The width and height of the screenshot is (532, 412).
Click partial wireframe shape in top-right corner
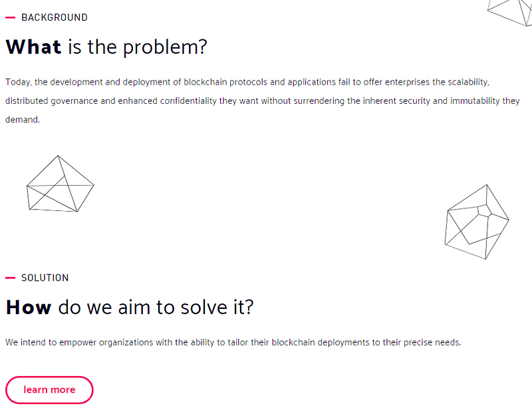point(510,11)
